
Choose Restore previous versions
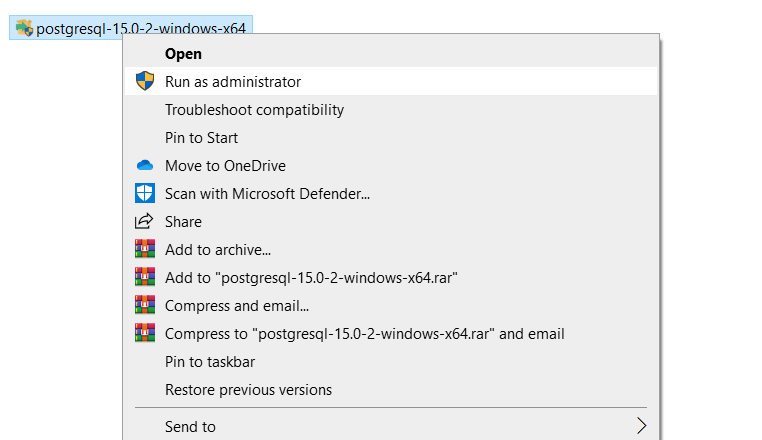click(391, 389)
